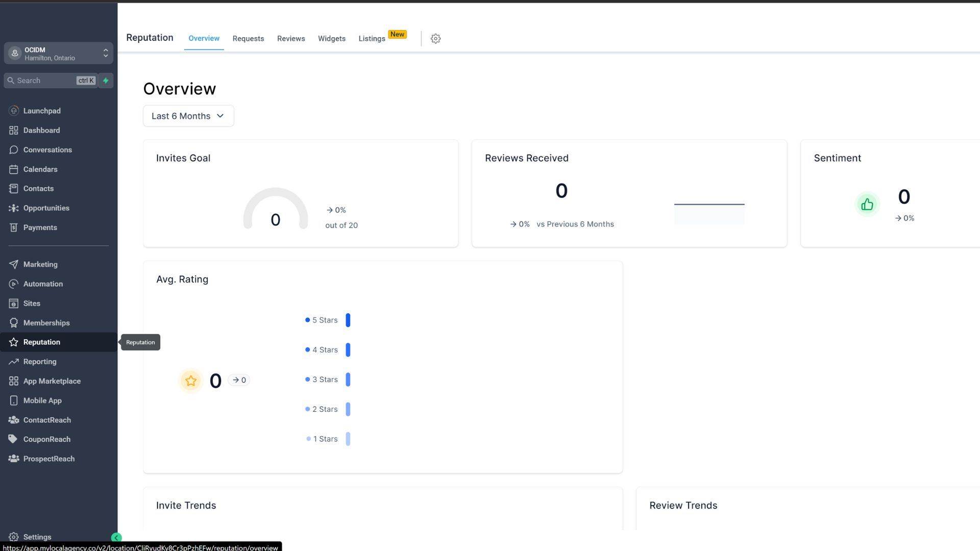The height and width of the screenshot is (551, 980).
Task: Click the Sentiment thumbs-up icon
Action: point(867,205)
